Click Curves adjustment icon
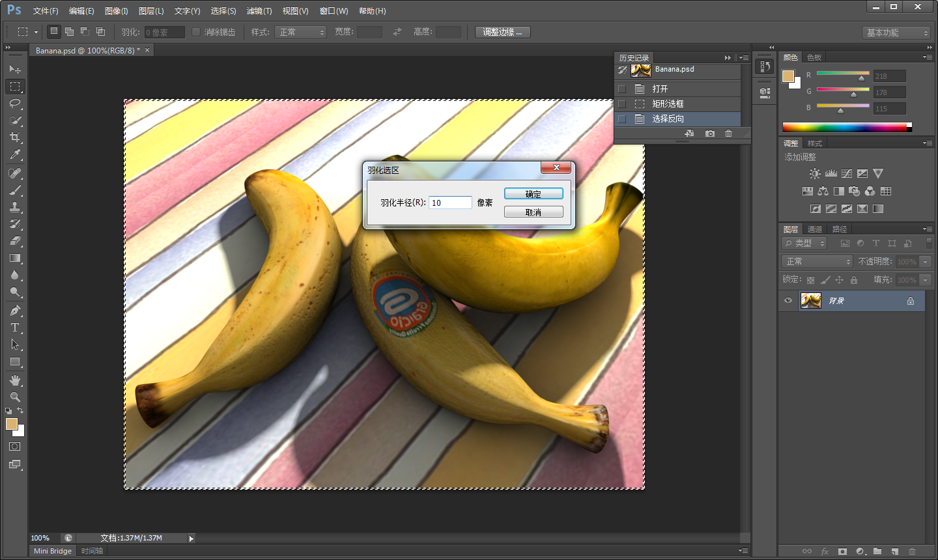938x560 pixels. [847, 174]
